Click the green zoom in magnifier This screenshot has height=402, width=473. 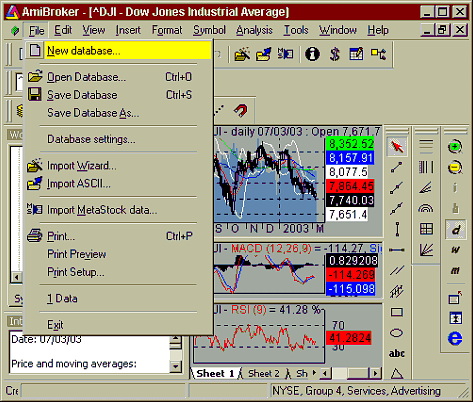pyautogui.click(x=455, y=147)
